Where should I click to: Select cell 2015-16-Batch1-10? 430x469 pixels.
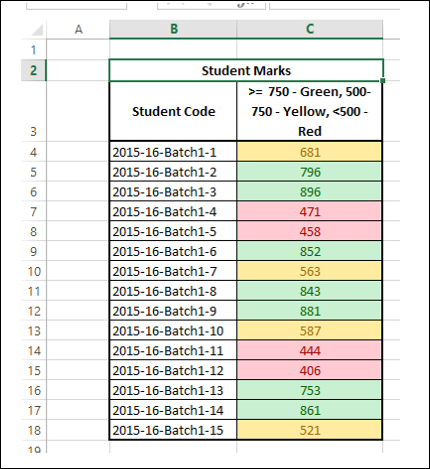173,331
